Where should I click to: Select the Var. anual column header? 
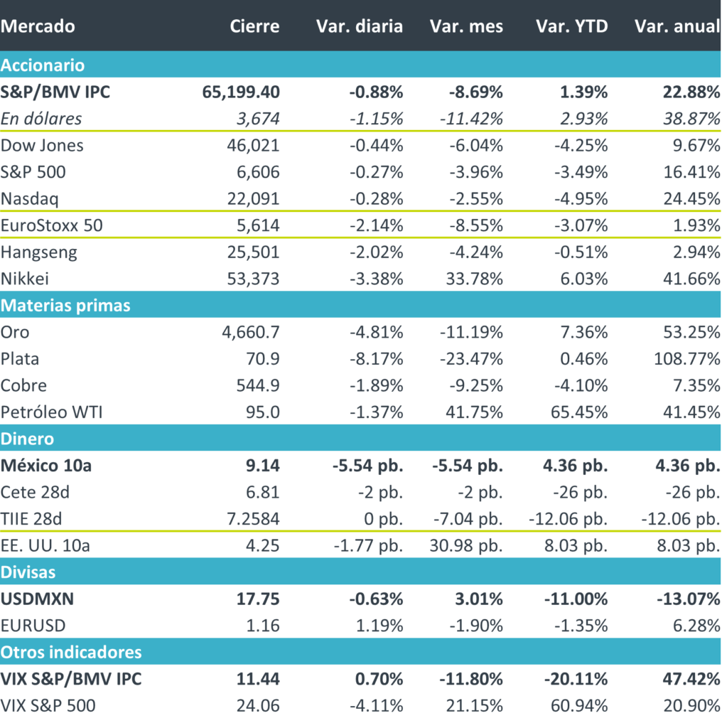pos(677,26)
